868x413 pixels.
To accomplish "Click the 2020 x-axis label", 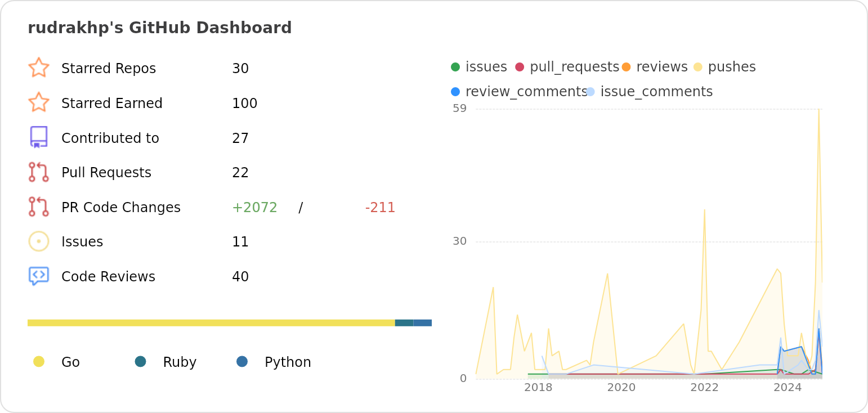I will pyautogui.click(x=621, y=388).
